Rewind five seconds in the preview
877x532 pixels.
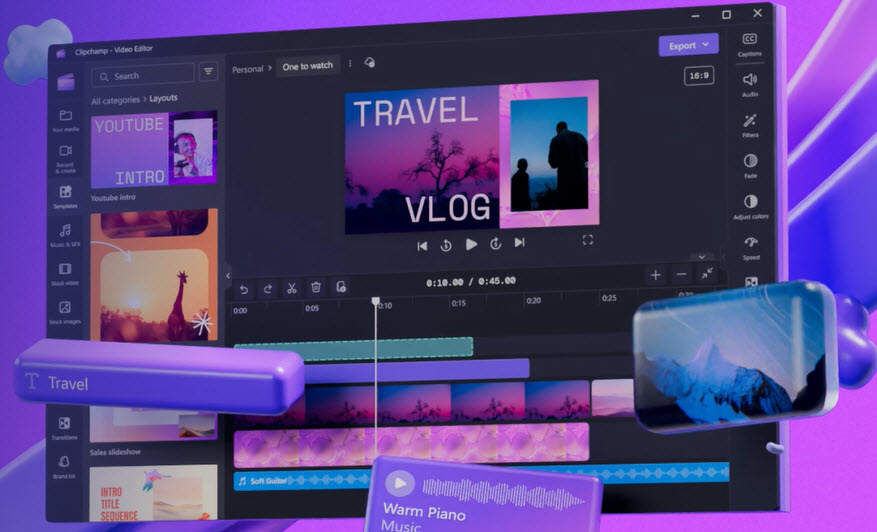(446, 245)
